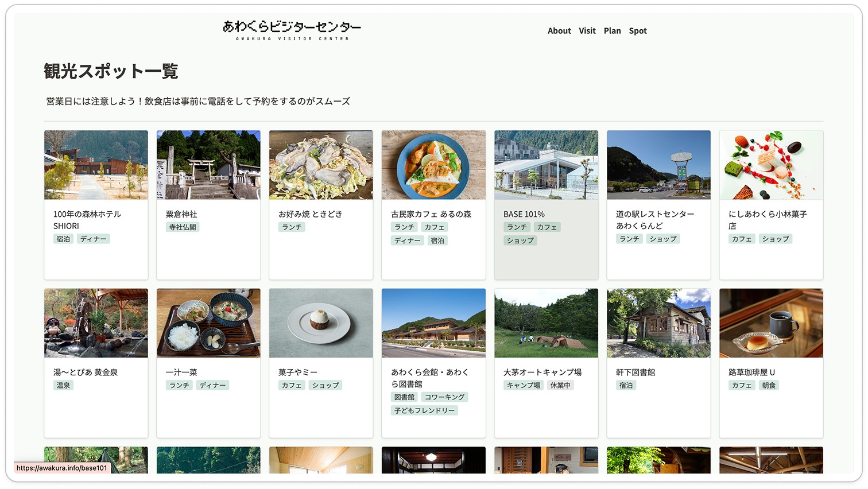The height and width of the screenshot is (489, 868).
Task: Open the Plan menu item
Action: [612, 31]
